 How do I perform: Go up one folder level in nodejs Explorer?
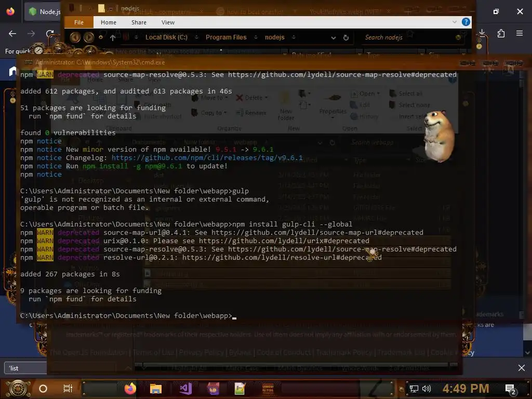pos(113,37)
